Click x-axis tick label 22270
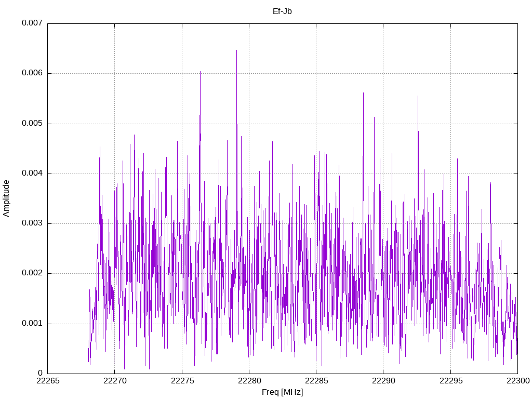The image size is (532, 399). (115, 381)
